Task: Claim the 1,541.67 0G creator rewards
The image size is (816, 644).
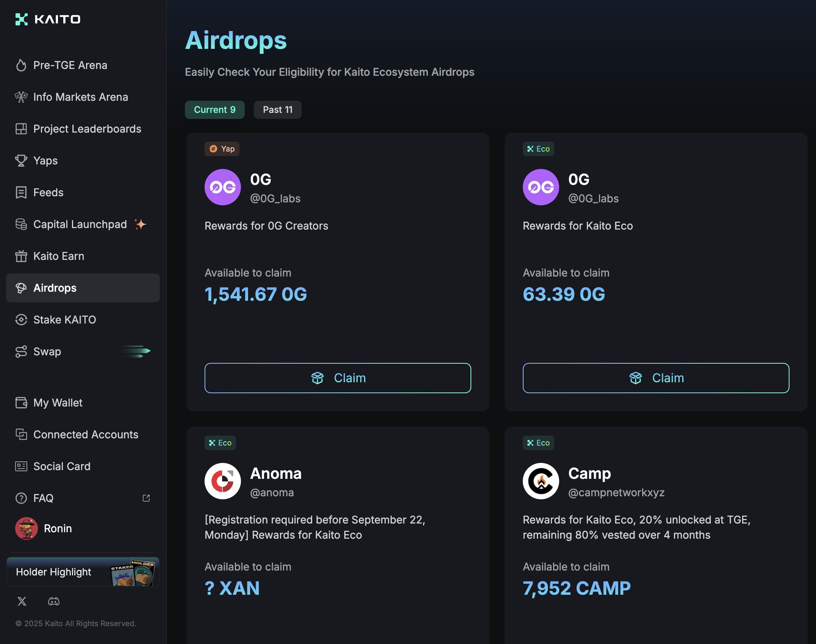Action: 337,377
